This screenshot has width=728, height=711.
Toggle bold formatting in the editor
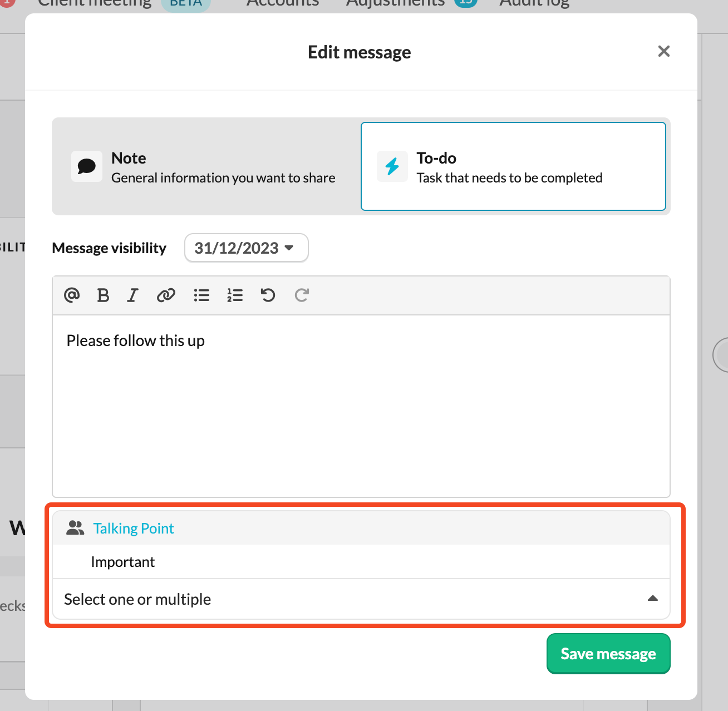(x=103, y=295)
